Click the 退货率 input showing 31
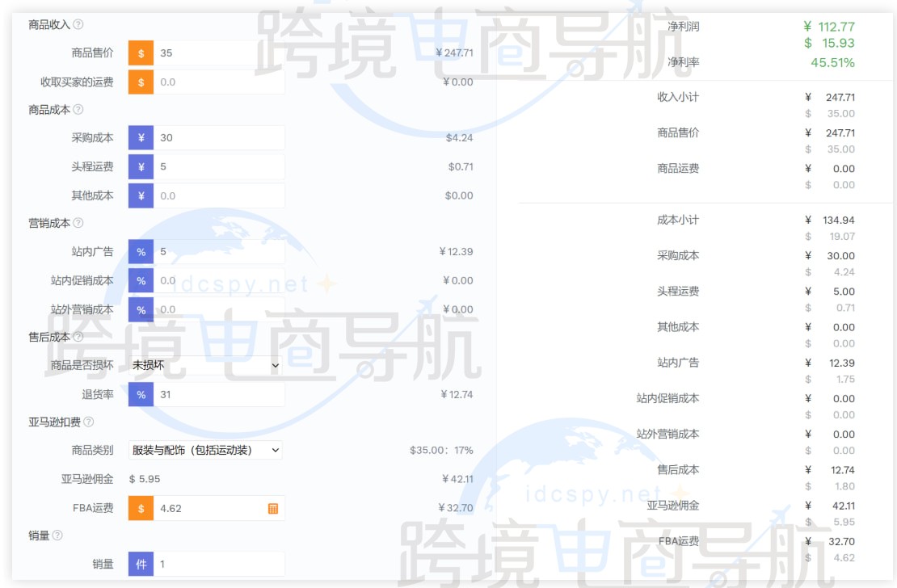The height and width of the screenshot is (588, 897). click(x=218, y=395)
